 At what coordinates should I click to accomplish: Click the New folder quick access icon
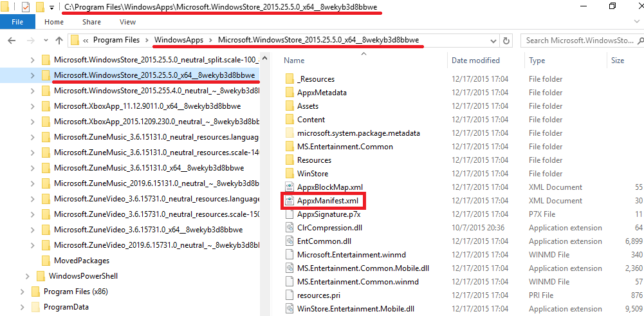(x=40, y=7)
